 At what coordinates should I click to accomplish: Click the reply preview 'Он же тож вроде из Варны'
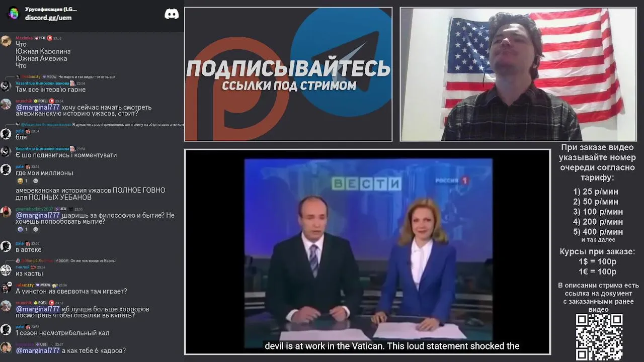pyautogui.click(x=93, y=261)
